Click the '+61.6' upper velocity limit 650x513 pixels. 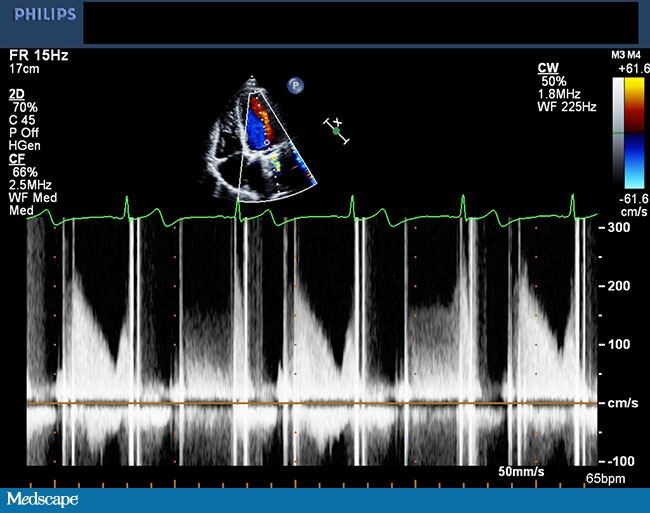click(633, 68)
